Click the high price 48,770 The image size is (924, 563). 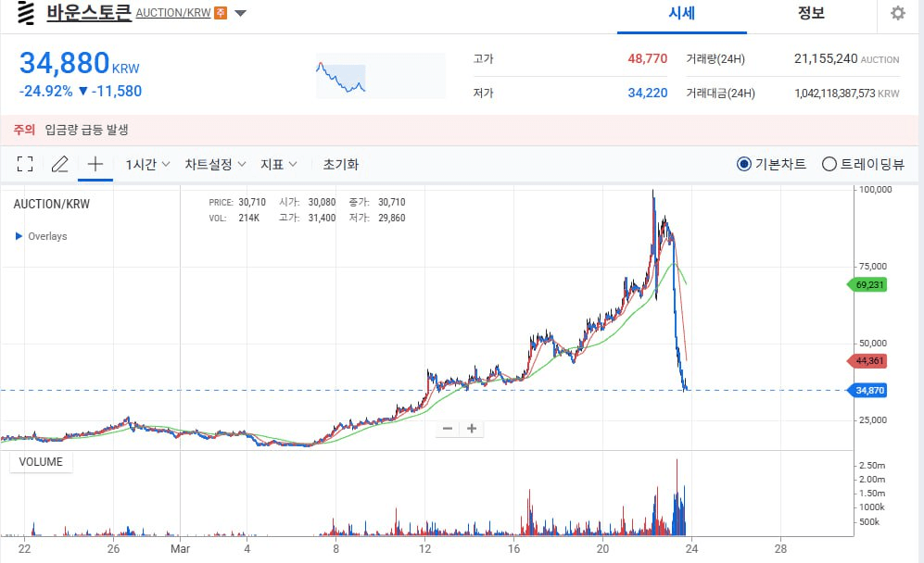647,58
